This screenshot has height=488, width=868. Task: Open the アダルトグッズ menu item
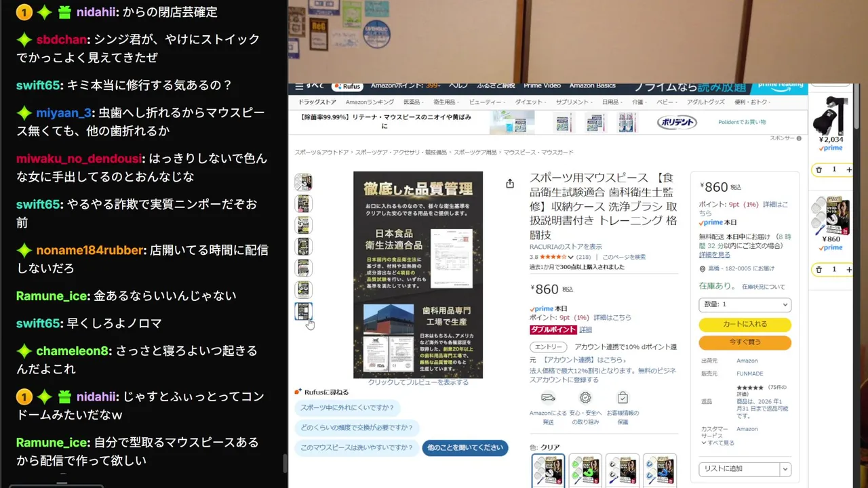[x=705, y=102]
